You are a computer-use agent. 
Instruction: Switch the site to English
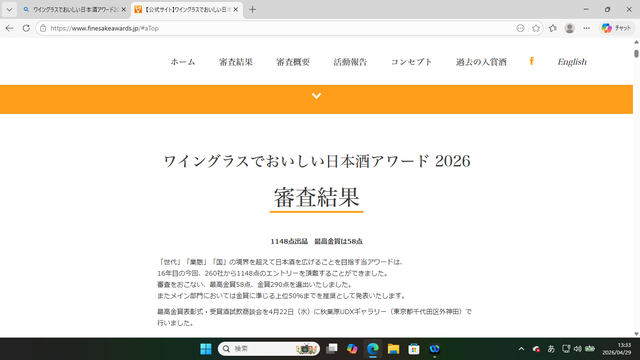click(572, 62)
